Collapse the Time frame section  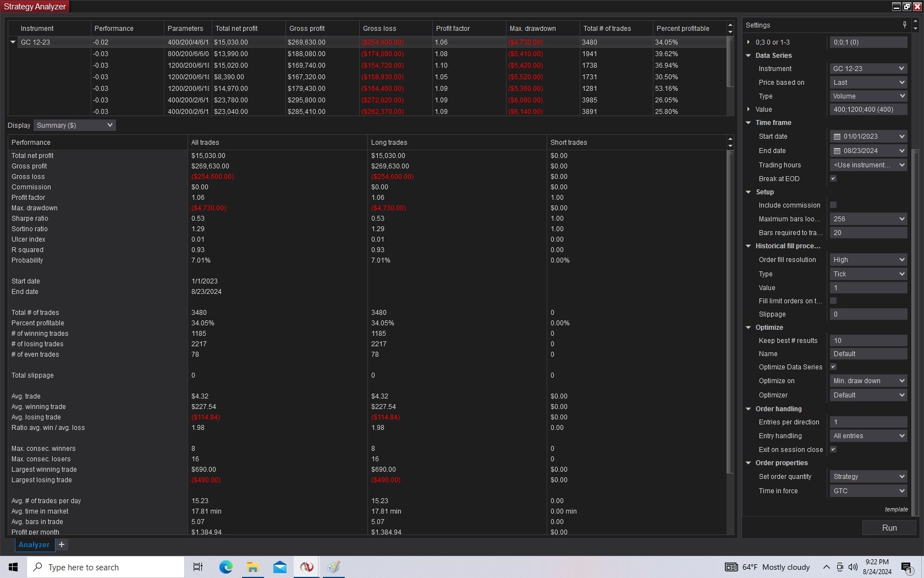click(x=749, y=123)
